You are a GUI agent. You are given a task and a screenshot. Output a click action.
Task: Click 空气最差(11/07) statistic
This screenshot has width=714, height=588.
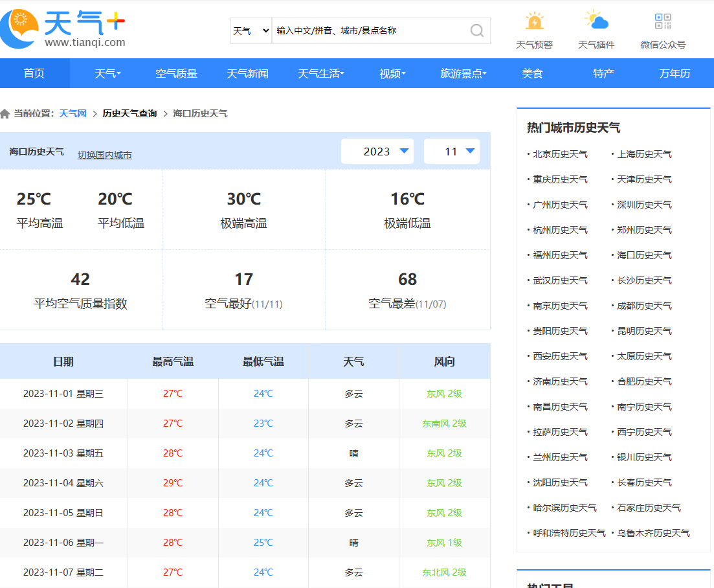(408, 291)
